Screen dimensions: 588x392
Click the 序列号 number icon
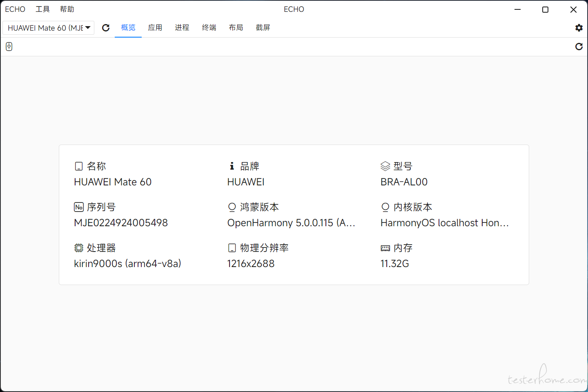(79, 207)
